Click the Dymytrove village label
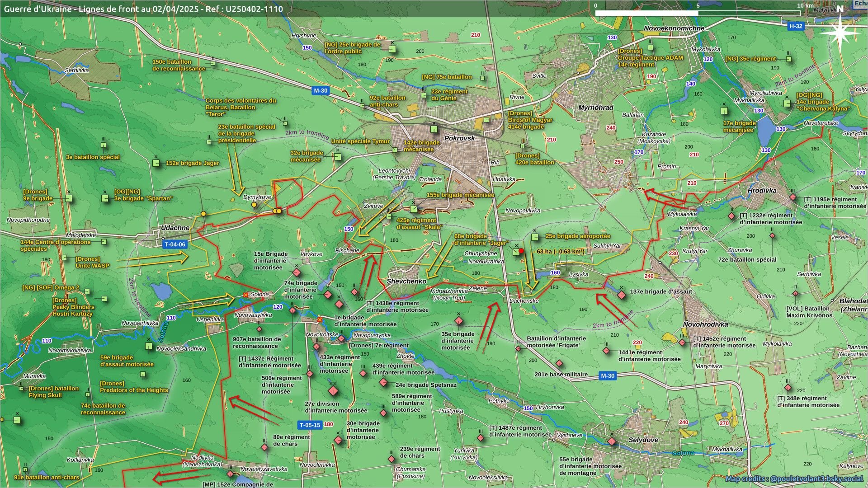The image size is (868, 488). click(257, 197)
